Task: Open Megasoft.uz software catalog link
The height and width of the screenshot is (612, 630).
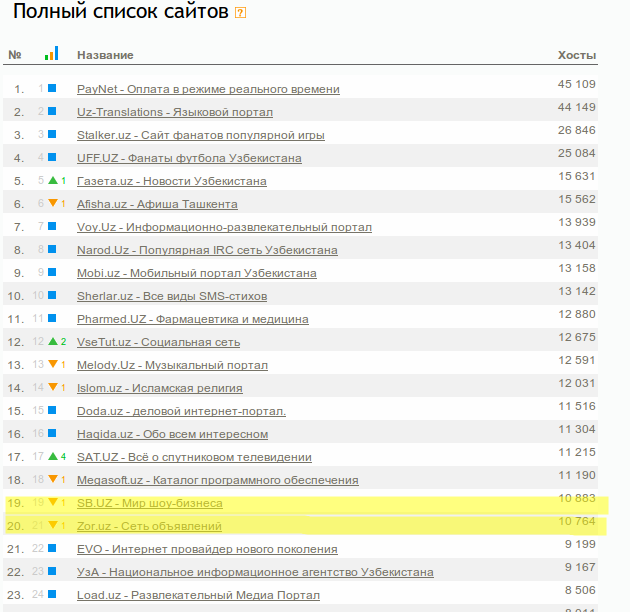Action: tap(217, 480)
